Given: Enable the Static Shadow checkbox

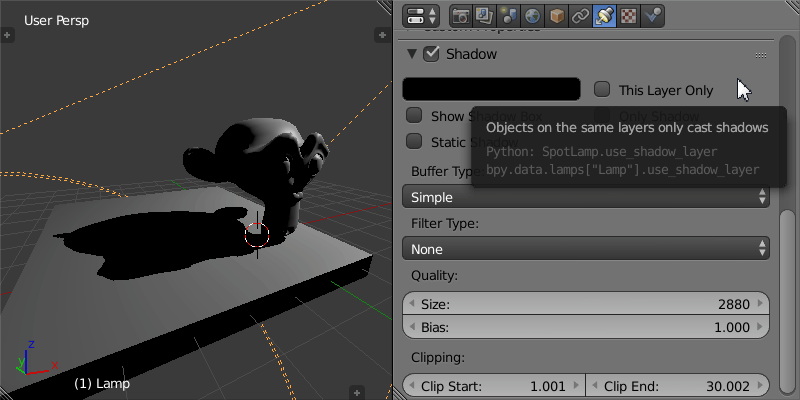Looking at the screenshot, I should click(x=414, y=141).
